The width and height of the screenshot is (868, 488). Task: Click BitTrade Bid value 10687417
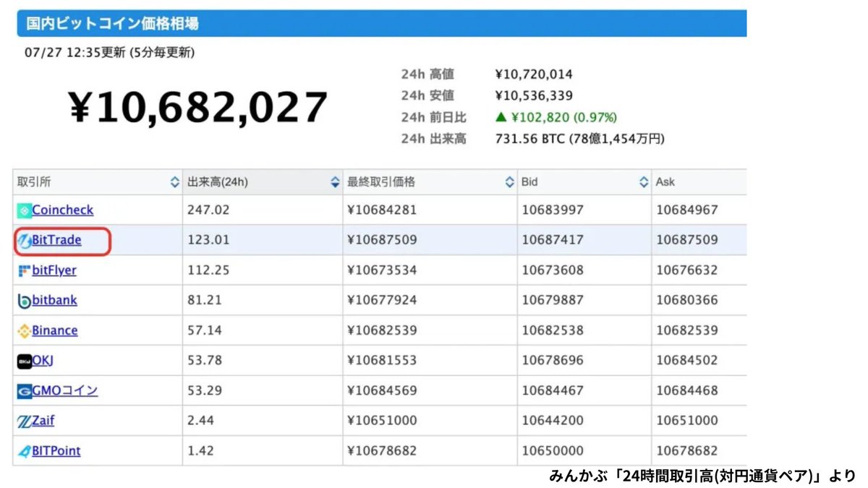pos(553,240)
